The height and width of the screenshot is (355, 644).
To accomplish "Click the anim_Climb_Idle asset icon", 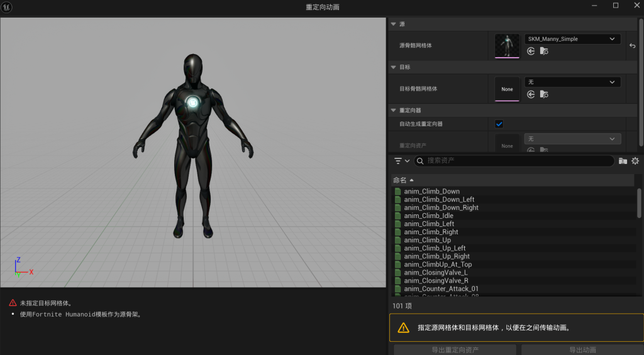I will point(397,216).
